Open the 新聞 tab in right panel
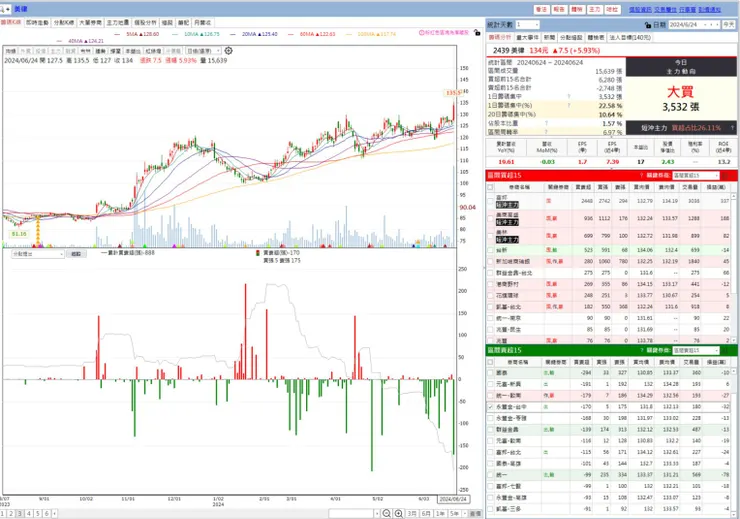Screen dimensions: 740x519 point(549,37)
